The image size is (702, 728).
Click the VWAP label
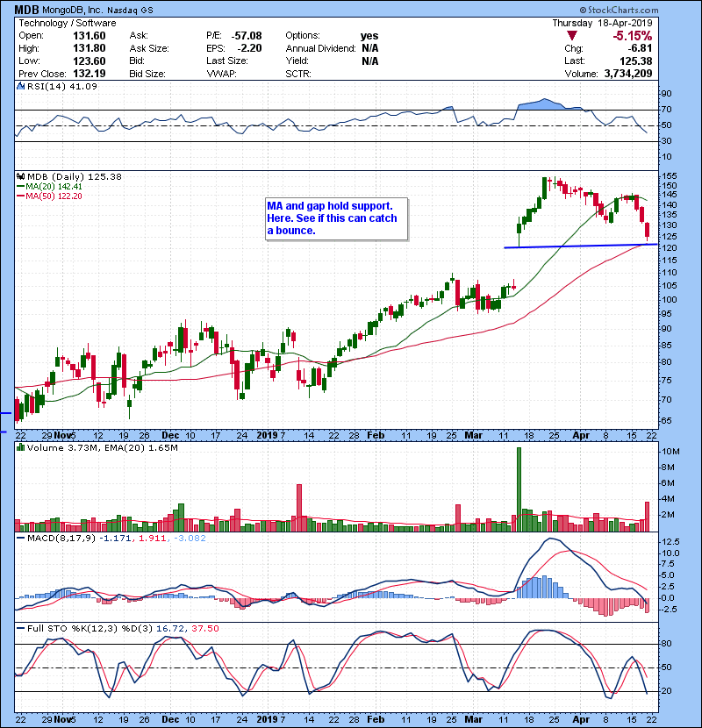(x=222, y=74)
